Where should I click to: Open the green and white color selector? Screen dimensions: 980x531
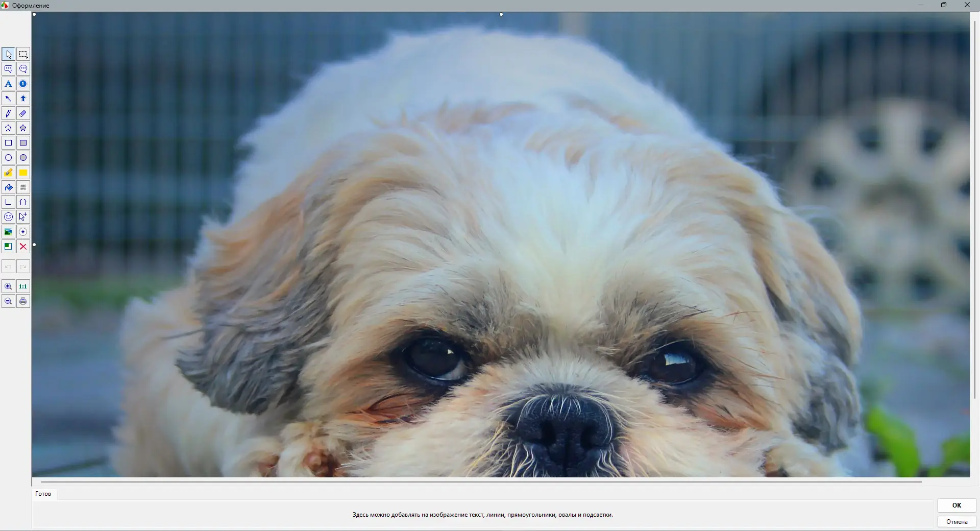pyautogui.click(x=8, y=247)
